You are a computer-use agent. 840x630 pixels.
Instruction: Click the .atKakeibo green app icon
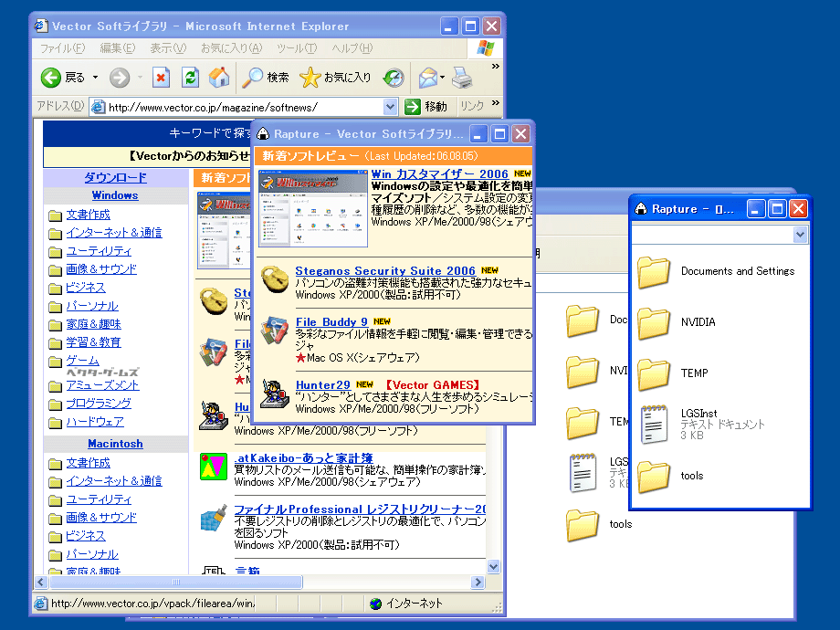[214, 466]
